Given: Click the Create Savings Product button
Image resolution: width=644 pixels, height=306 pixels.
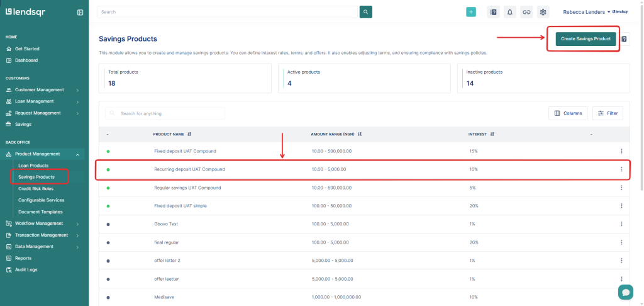Looking at the screenshot, I should click(585, 39).
